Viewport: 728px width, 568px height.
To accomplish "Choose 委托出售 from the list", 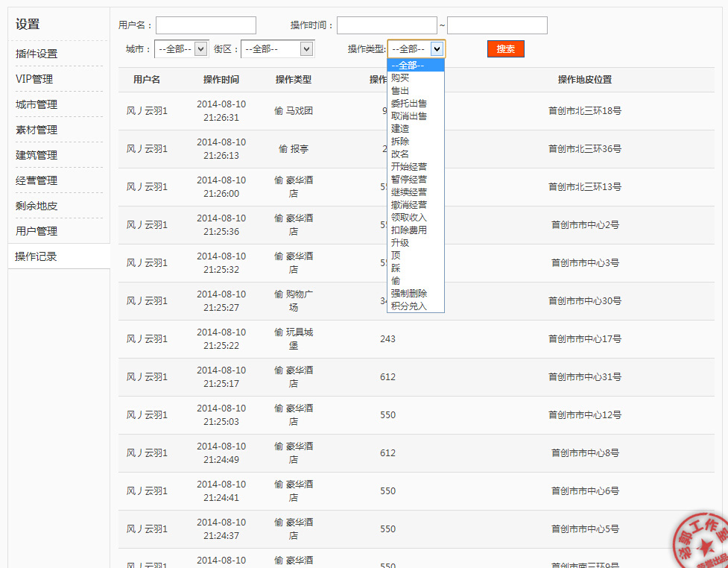I will coord(416,103).
